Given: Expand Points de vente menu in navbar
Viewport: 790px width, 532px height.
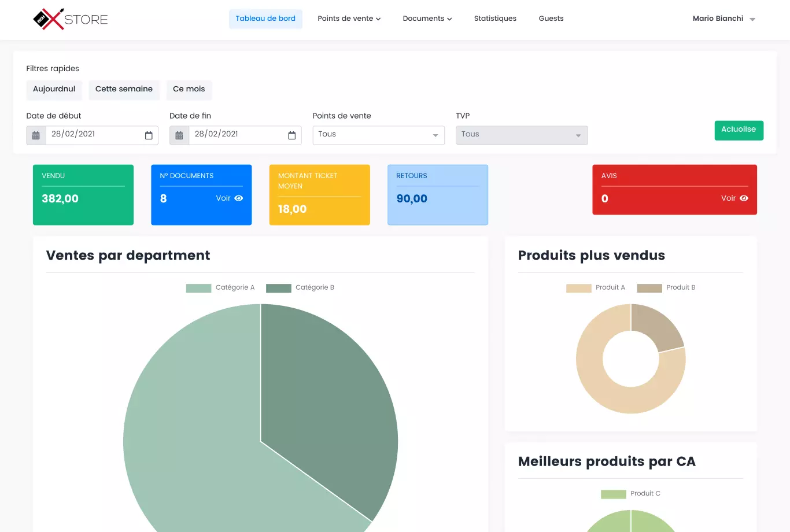Looking at the screenshot, I should click(x=349, y=19).
